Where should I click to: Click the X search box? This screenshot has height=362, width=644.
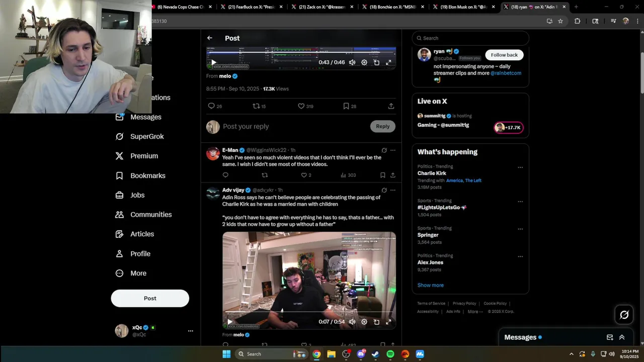pos(470,38)
